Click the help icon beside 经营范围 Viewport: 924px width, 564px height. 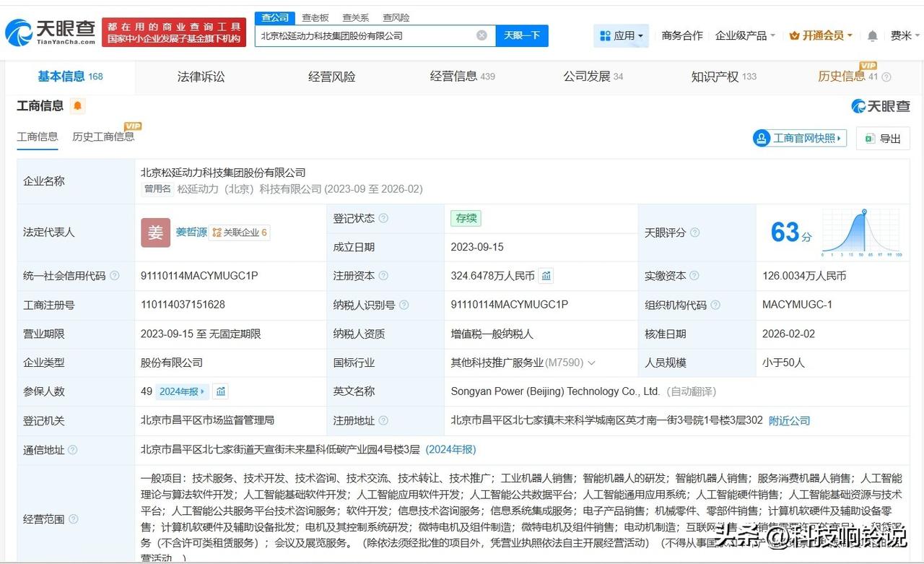tap(72, 519)
